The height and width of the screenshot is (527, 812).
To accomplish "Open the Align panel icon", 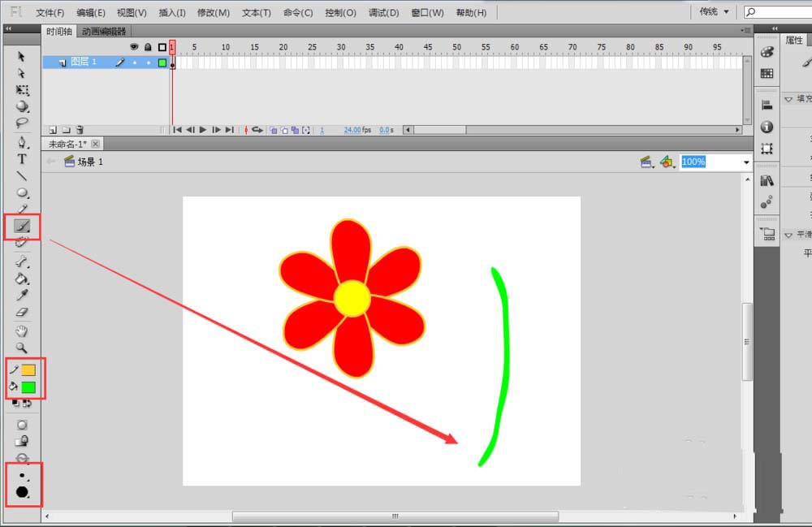I will click(x=767, y=105).
